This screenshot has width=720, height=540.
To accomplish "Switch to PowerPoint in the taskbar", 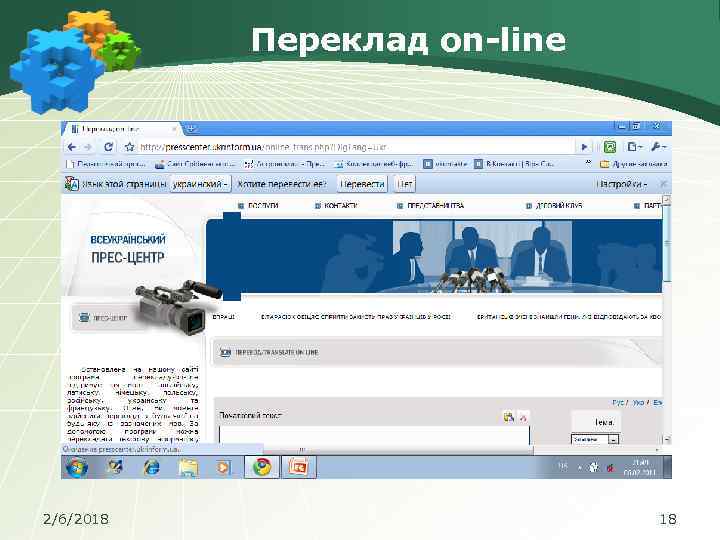I will [x=298, y=467].
